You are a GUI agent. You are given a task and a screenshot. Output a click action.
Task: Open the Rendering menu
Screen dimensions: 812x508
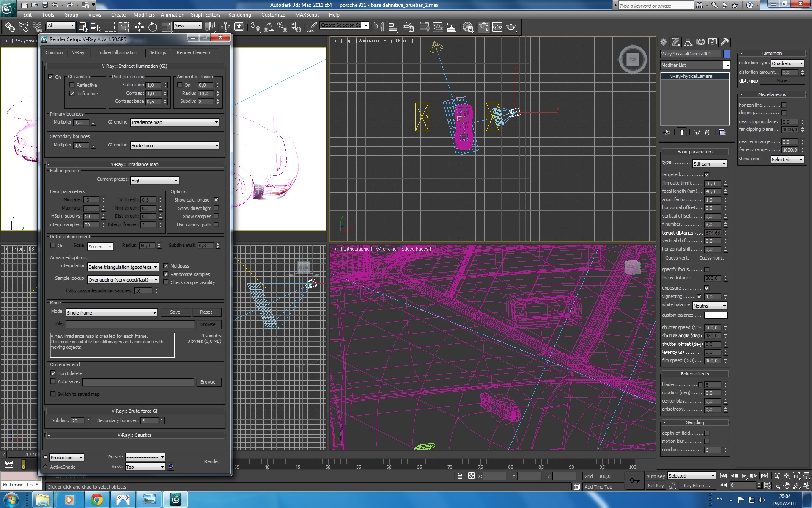pos(239,14)
